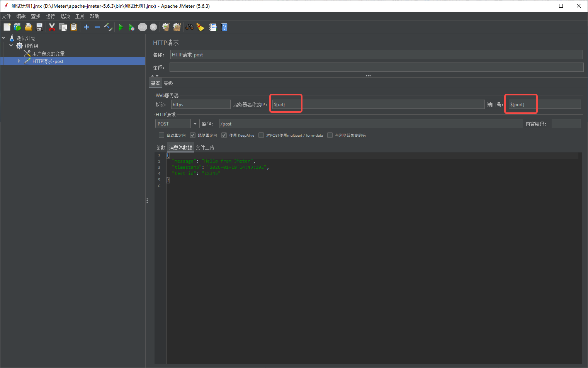Uncheck 跟随重定向 checkbox
This screenshot has width=588, height=368.
[x=193, y=135]
